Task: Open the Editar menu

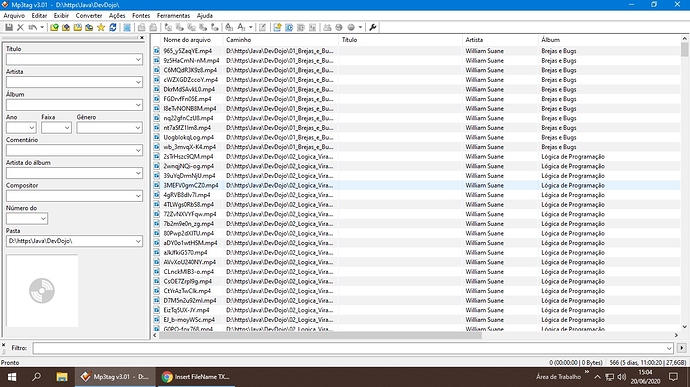Action: 39,15
